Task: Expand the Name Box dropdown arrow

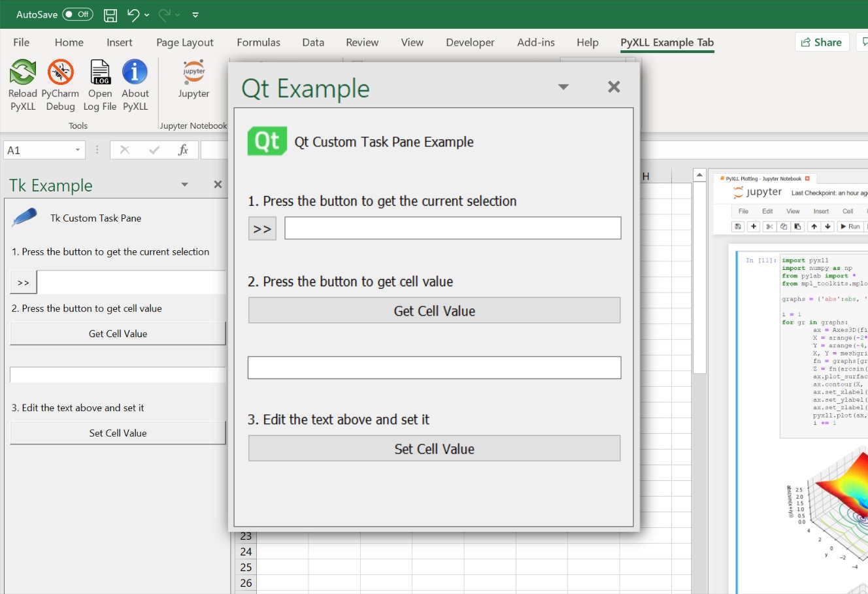Action: [x=78, y=150]
